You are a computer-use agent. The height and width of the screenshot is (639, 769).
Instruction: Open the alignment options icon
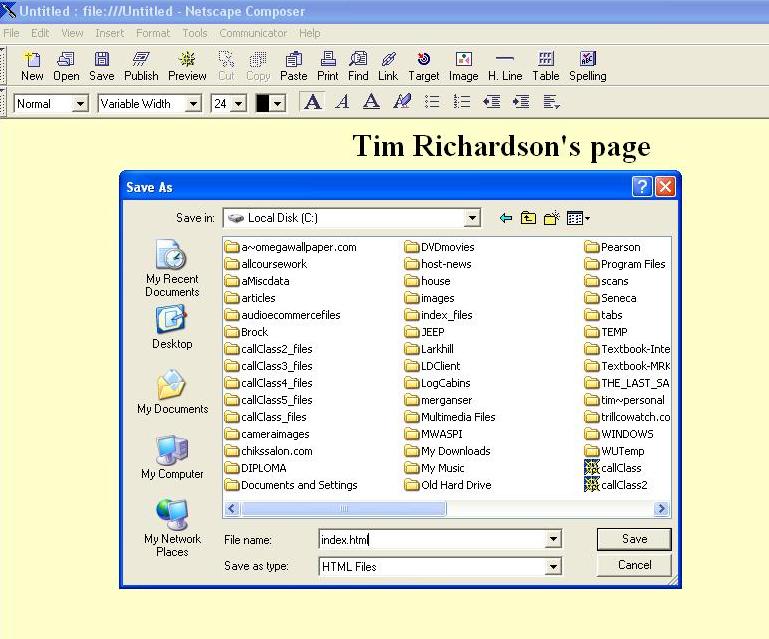coord(551,102)
